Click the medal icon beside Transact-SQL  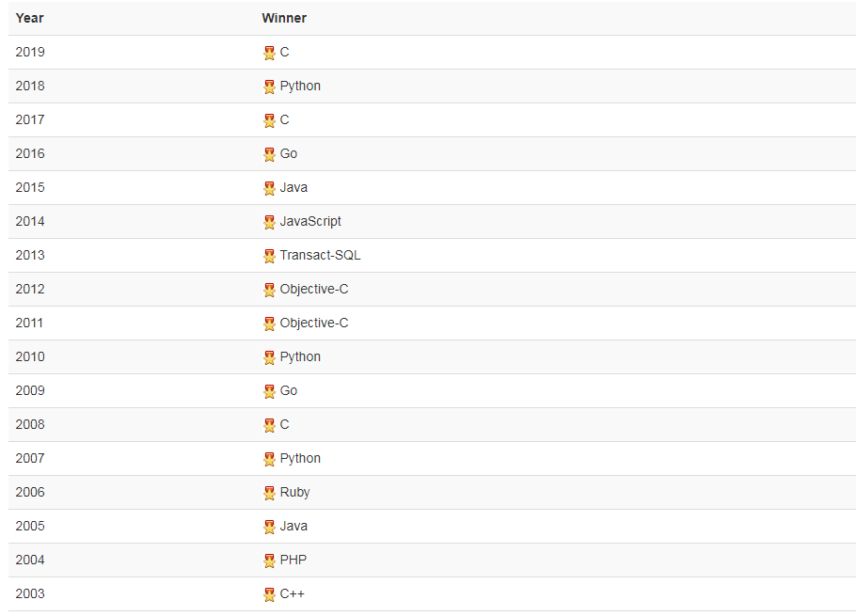(x=269, y=256)
